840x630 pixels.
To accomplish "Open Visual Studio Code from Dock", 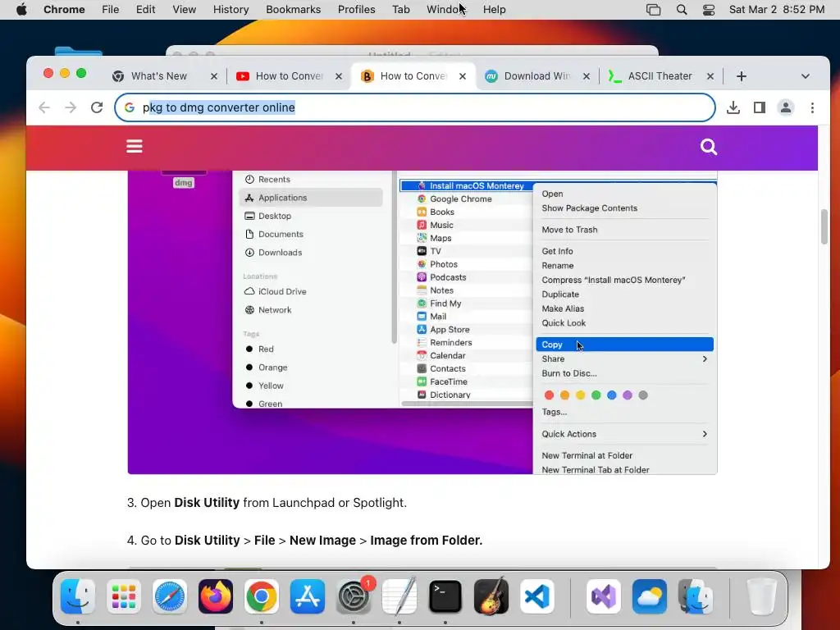I will (x=537, y=596).
